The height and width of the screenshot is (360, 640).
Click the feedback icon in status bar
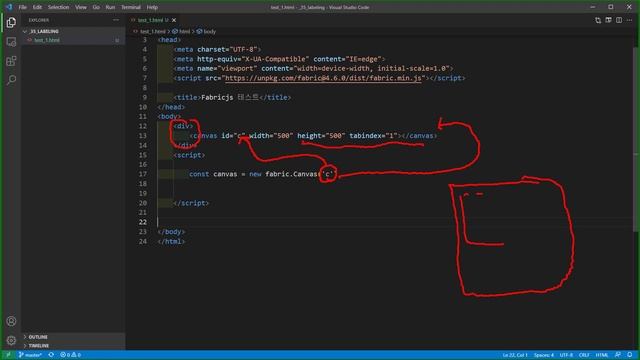618,355
